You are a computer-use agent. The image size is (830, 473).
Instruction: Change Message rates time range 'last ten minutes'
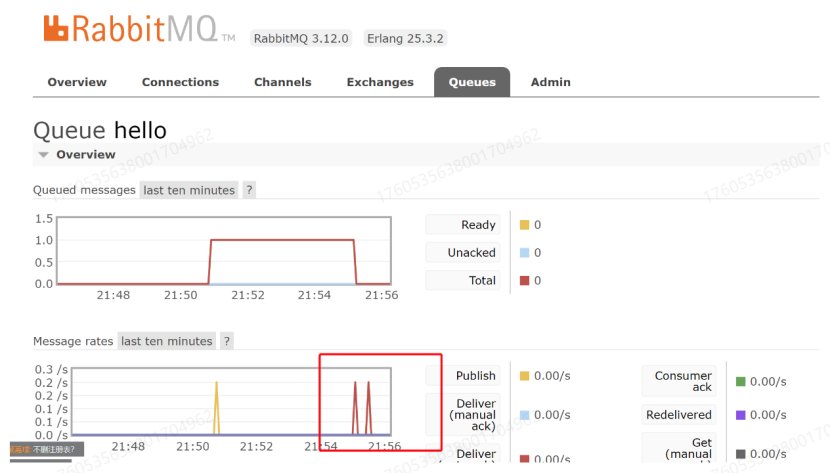(167, 341)
